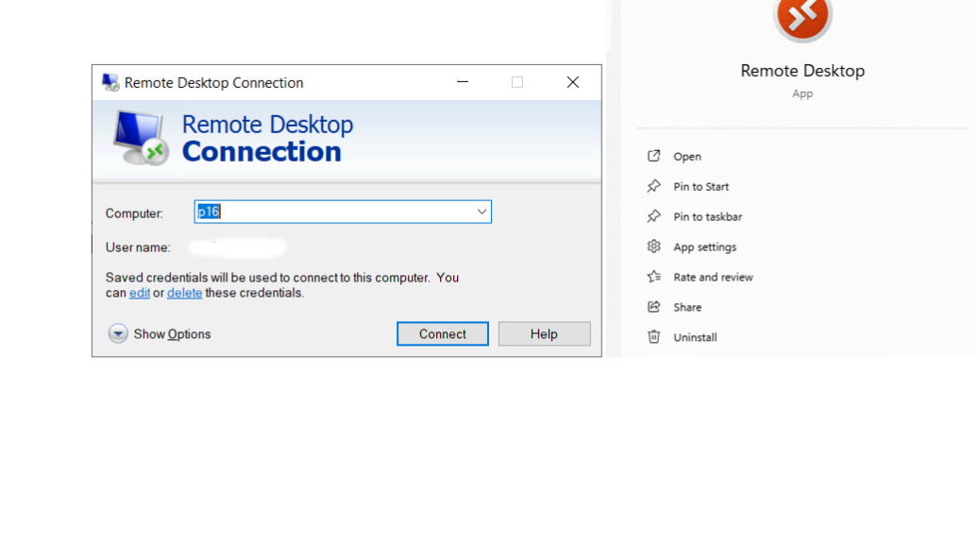This screenshot has height=544, width=980.
Task: Click the Remote Desktop app name heading
Action: pos(803,71)
